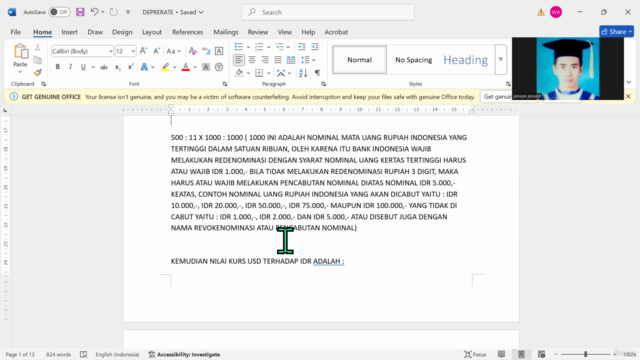The width and height of the screenshot is (640, 360).
Task: Set Align Left paragraph alignment
Action: click(x=239, y=60)
